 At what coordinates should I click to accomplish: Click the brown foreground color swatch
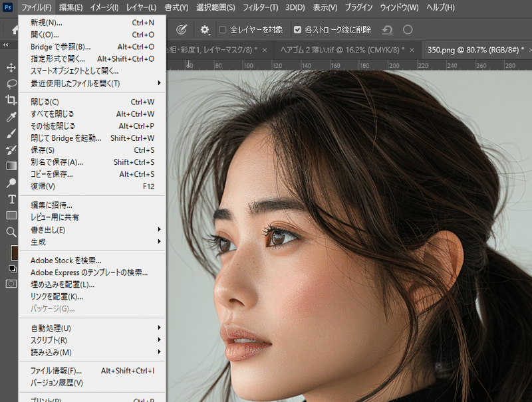coord(14,253)
